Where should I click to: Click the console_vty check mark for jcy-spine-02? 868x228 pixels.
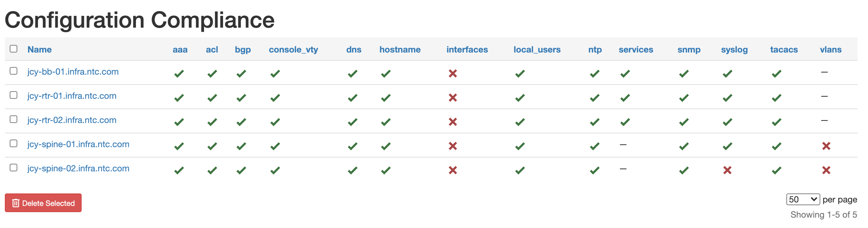[274, 170]
